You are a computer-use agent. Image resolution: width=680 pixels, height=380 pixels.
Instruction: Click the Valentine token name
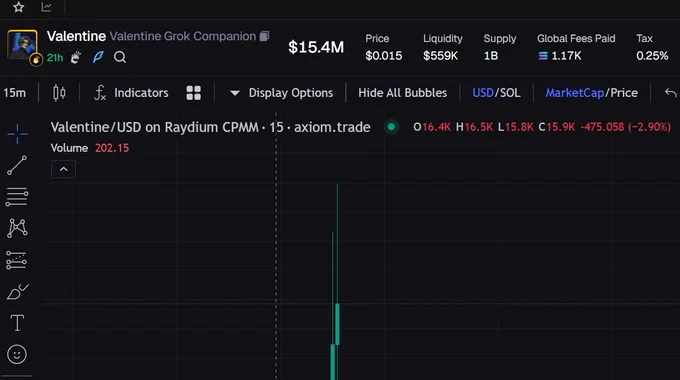pos(76,36)
